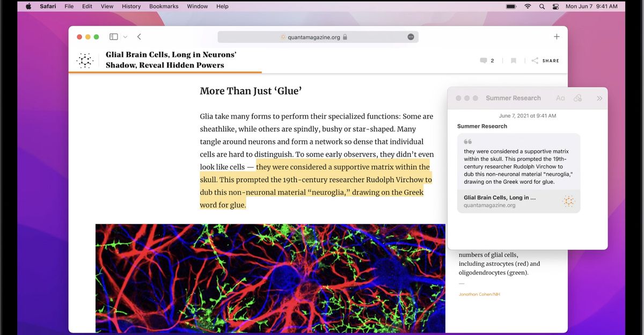Open the Bookmarks menu

164,6
